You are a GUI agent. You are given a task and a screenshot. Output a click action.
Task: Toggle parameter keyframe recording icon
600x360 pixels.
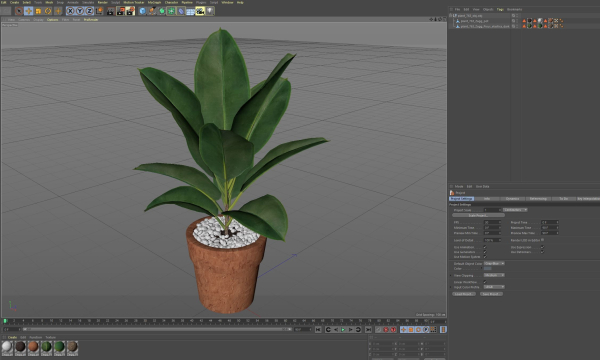[426, 329]
